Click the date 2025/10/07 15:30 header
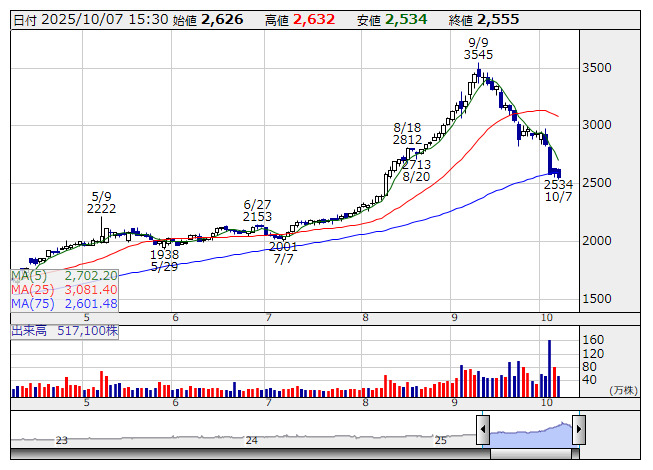653x470 pixels. (91, 20)
